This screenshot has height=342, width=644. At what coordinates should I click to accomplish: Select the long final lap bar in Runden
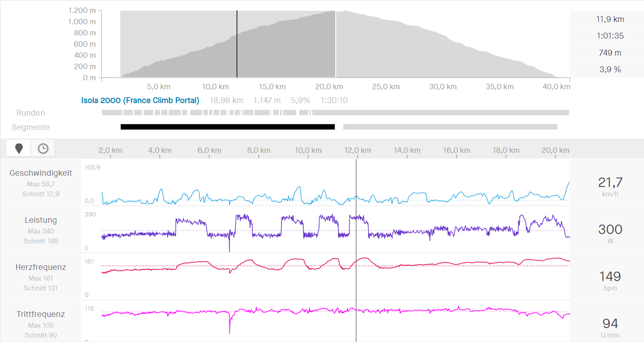[440, 113]
